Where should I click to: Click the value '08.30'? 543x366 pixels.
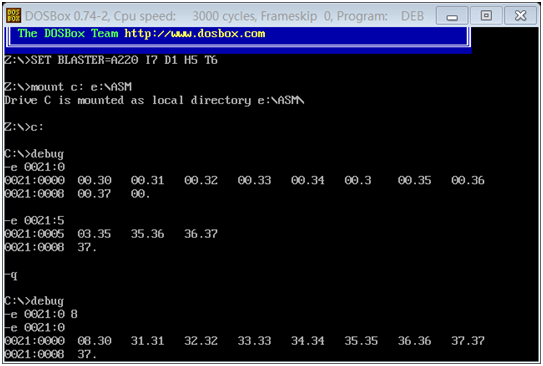(94, 341)
